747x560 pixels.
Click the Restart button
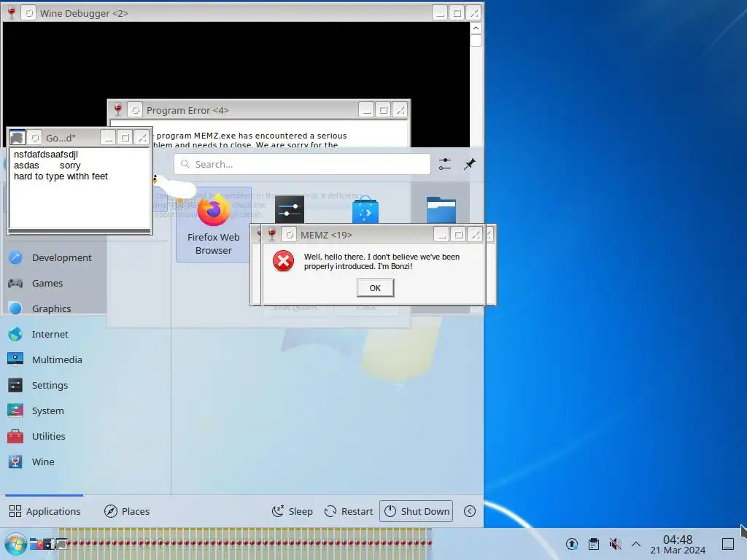coord(348,511)
